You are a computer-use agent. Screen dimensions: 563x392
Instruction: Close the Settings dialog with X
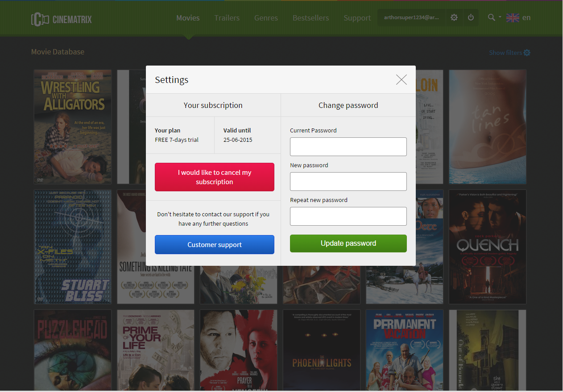pyautogui.click(x=402, y=80)
